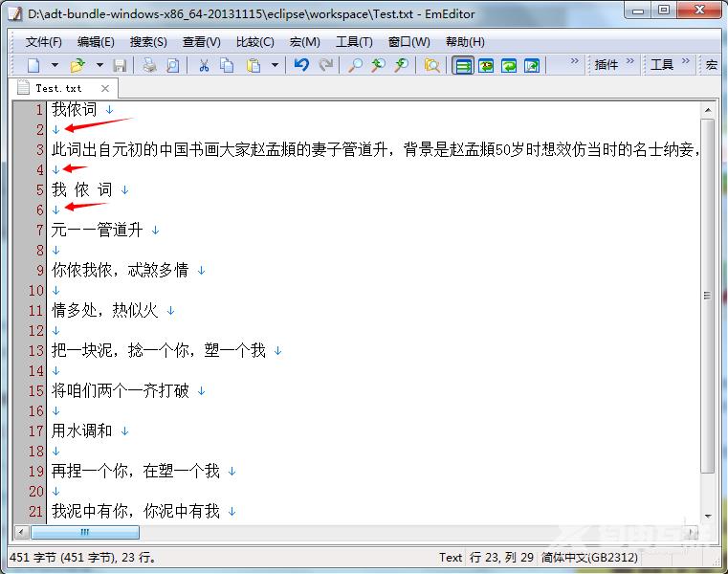Maximize the EmEditor window
This screenshot has height=574, width=728.
[664, 11]
